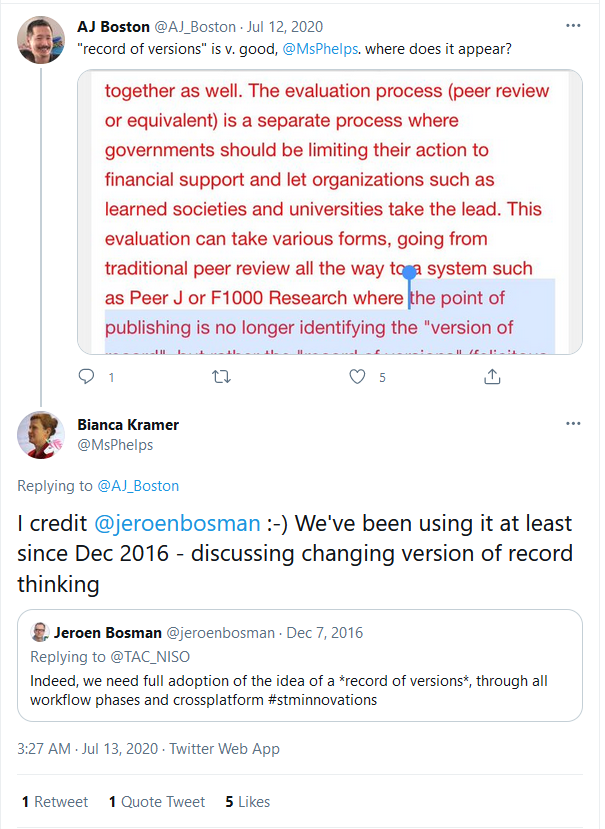Click Bianca Kramer's profile picture
The image size is (605, 829).
pyautogui.click(x=41, y=435)
